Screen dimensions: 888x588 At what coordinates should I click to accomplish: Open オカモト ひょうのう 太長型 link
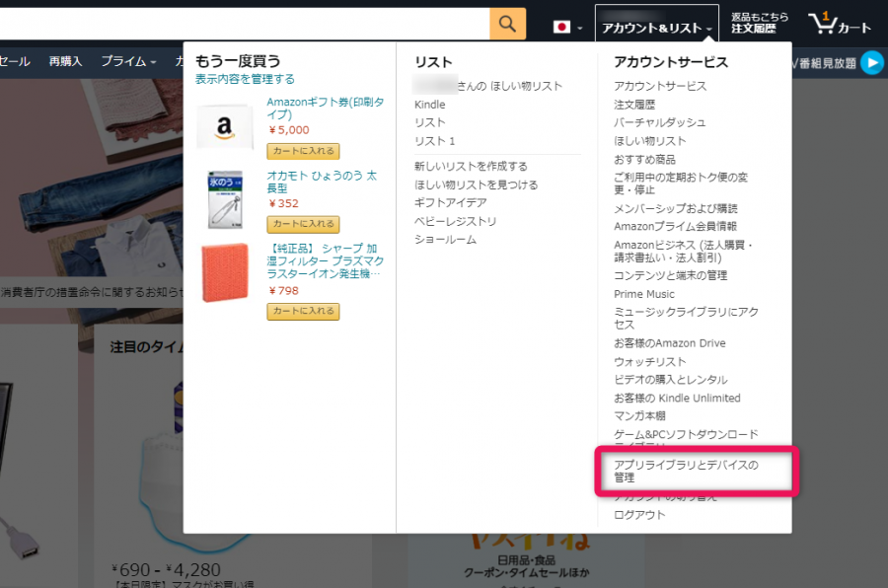321,182
